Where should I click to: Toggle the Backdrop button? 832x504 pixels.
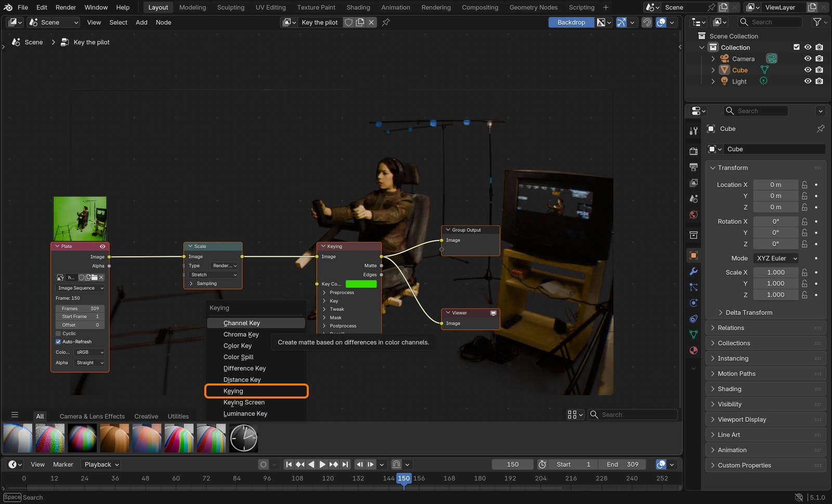(571, 22)
